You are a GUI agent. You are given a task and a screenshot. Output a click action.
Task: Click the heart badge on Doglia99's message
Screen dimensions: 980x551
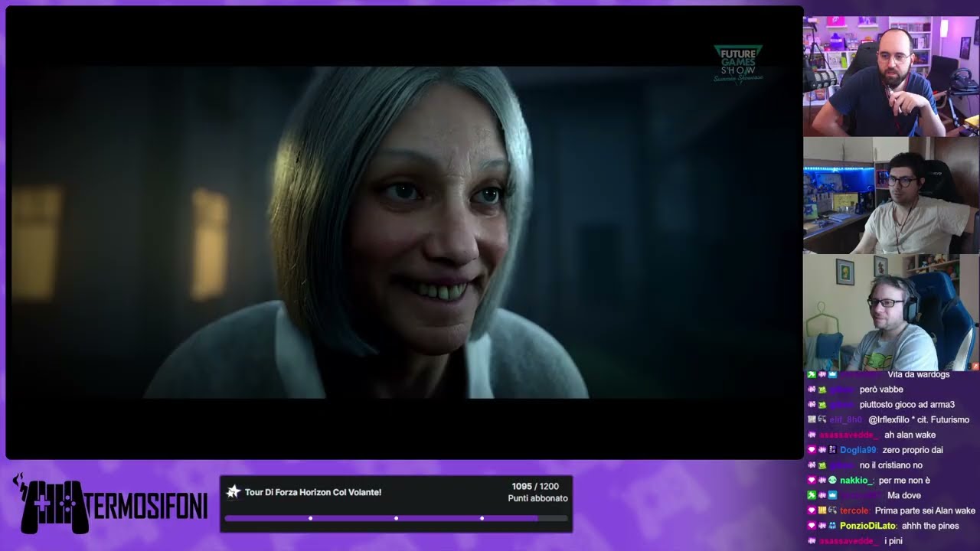tap(812, 450)
